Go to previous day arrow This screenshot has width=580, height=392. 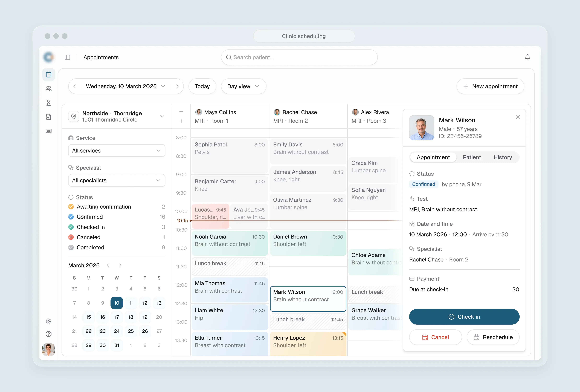pos(75,86)
